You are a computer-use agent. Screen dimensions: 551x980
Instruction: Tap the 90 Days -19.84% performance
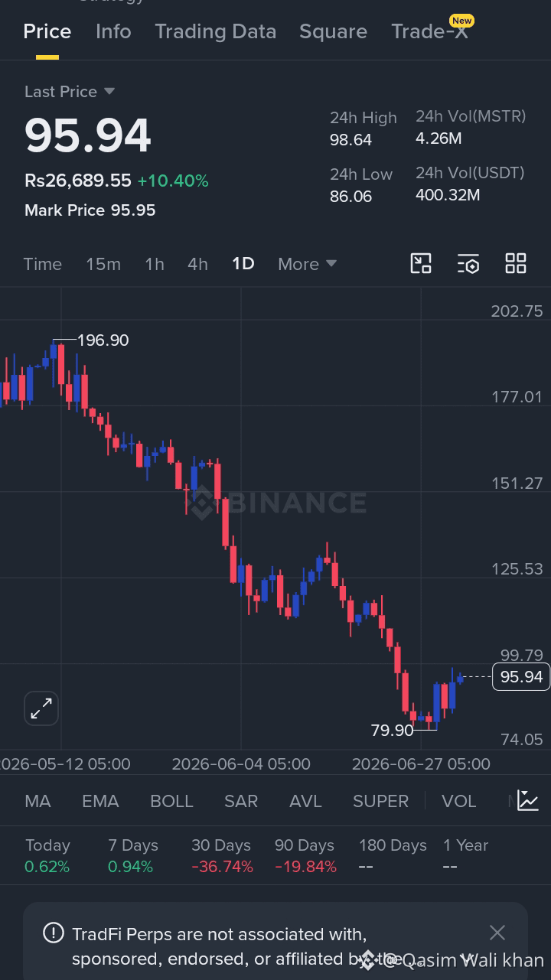(305, 856)
